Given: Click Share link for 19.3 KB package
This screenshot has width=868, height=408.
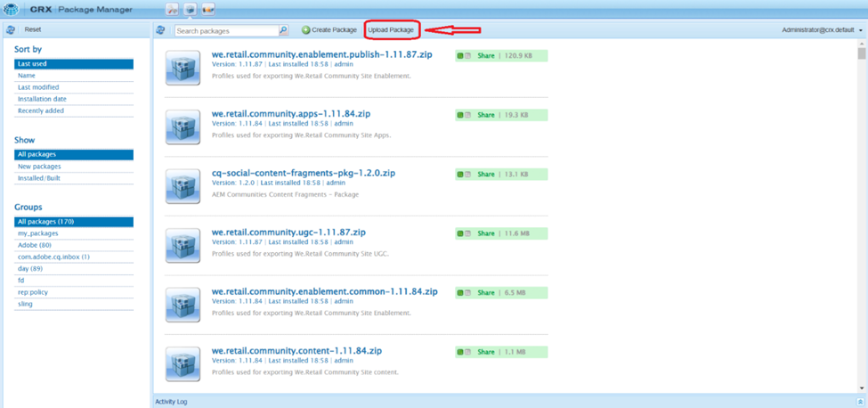Looking at the screenshot, I should (x=485, y=115).
